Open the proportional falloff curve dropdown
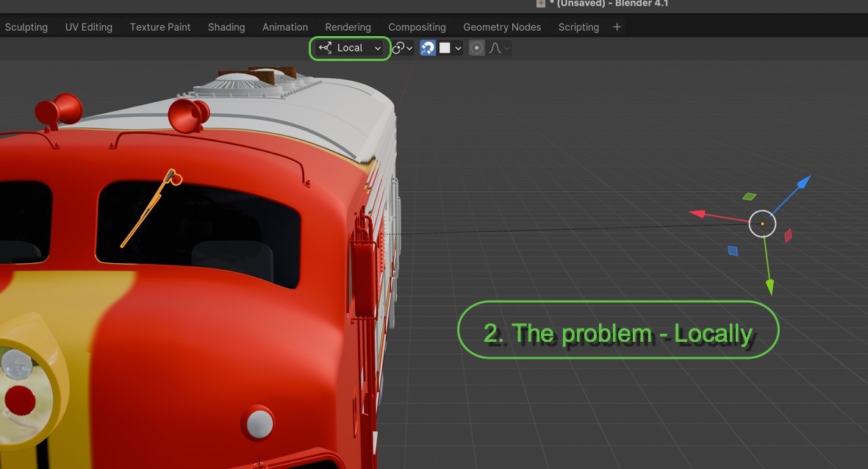 [x=499, y=49]
